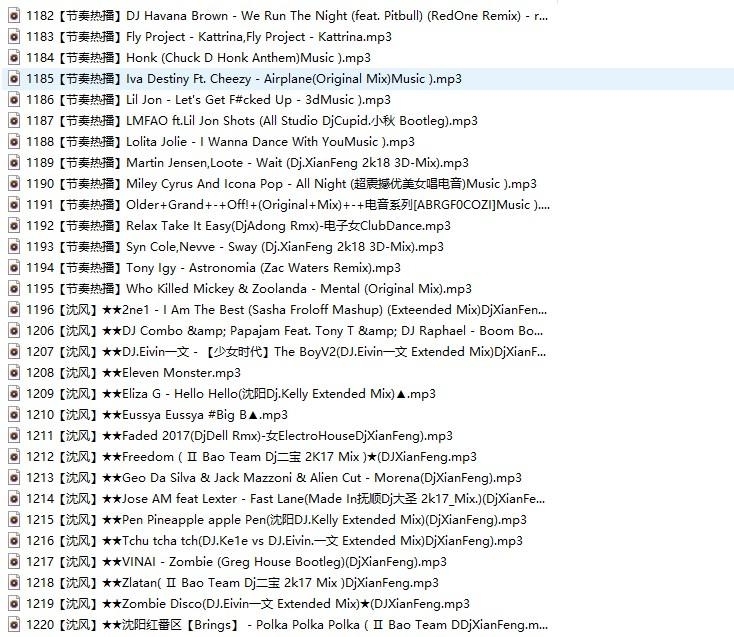
Task: Select Martin Jensen,Loote - Wait 3D-Mix file
Action: (247, 163)
